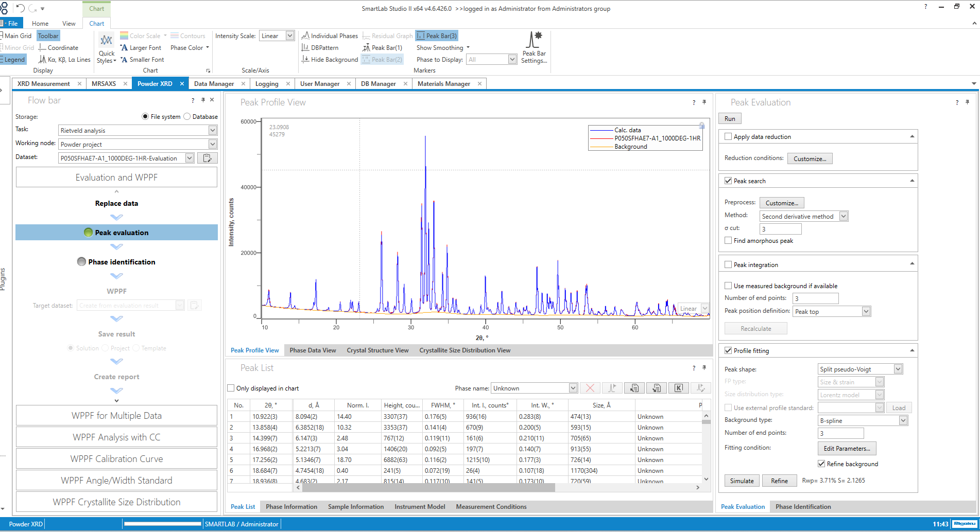
Task: Click Larger Font in ribbon
Action: pos(141,48)
